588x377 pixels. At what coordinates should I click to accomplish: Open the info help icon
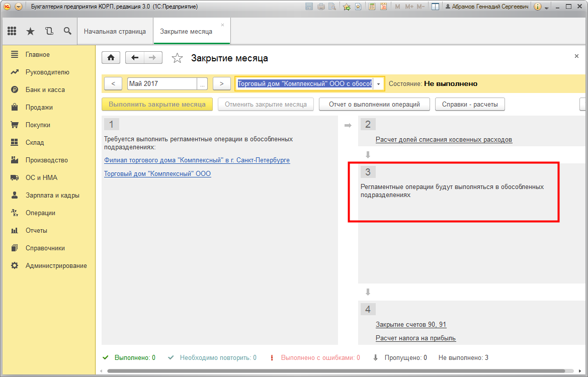537,7
